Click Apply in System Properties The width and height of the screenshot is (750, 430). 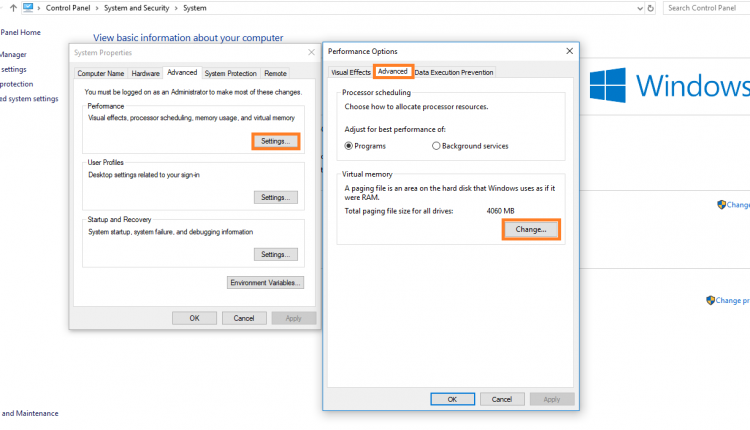coord(294,318)
